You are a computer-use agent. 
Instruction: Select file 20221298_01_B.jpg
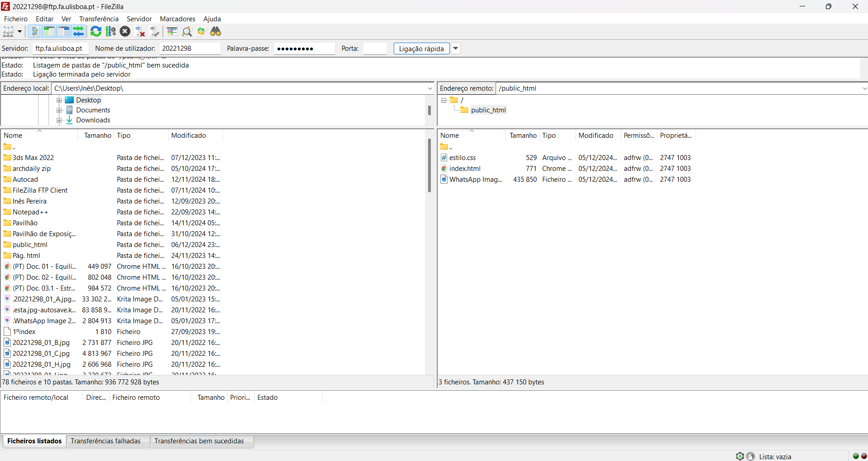41,343
